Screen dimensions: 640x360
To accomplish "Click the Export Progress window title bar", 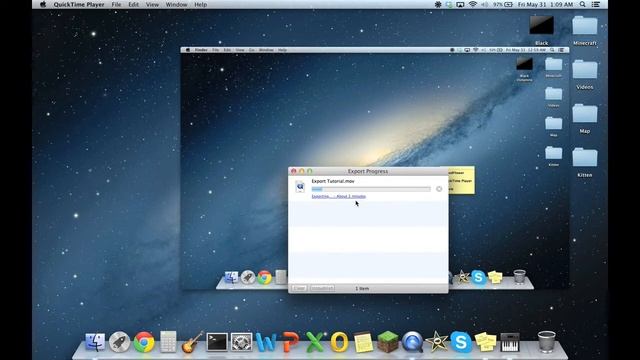I will (368, 171).
